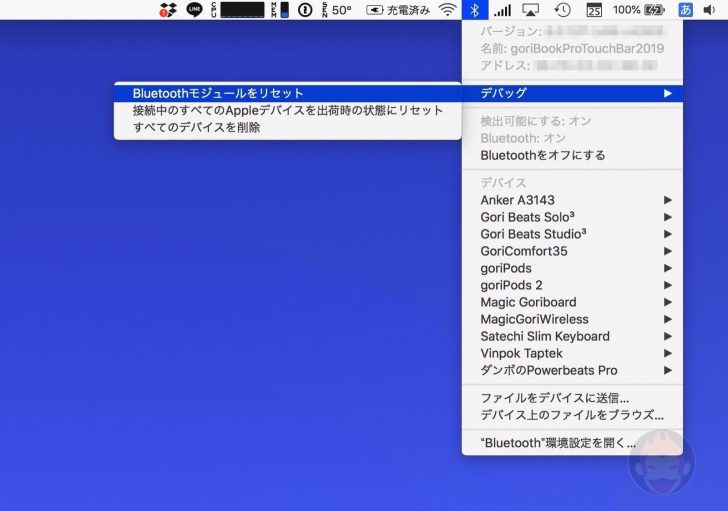Viewport: 728px width, 511px height.
Task: Open the 50° temperature sensor readout
Action: 337,10
